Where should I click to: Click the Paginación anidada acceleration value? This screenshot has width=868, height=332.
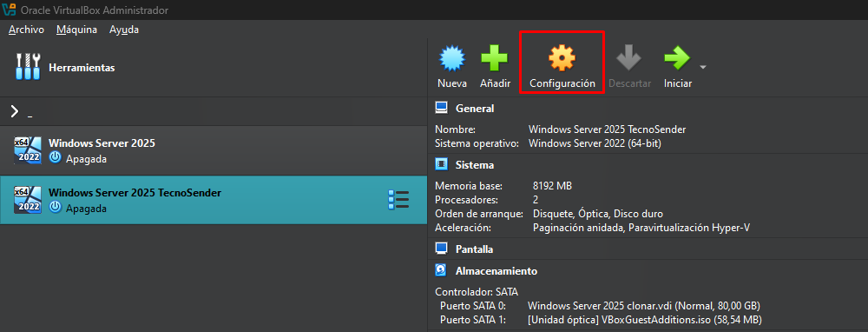(641, 227)
